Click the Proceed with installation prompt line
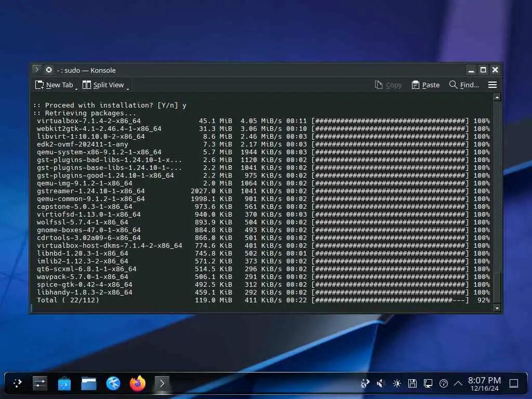 (110, 105)
